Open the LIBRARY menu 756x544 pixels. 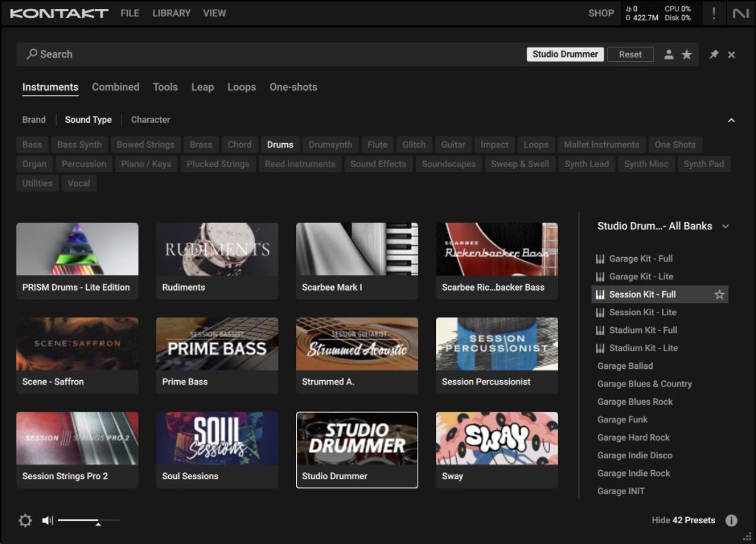pyautogui.click(x=171, y=13)
